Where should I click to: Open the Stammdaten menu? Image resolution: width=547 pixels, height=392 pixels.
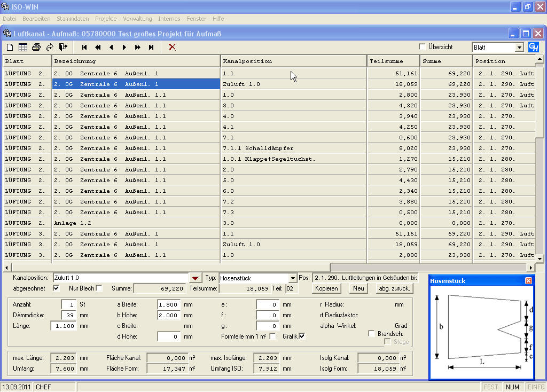pyautogui.click(x=73, y=18)
